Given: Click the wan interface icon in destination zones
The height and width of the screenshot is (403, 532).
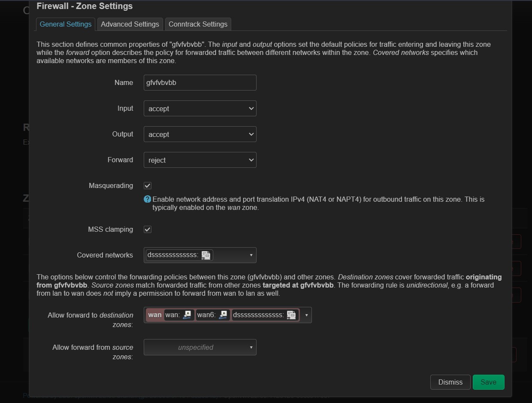Looking at the screenshot, I should tap(186, 315).
